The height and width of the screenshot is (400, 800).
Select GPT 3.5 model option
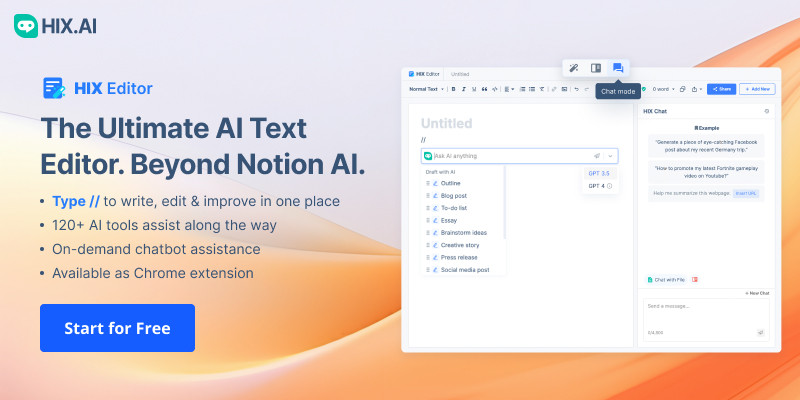pos(599,173)
